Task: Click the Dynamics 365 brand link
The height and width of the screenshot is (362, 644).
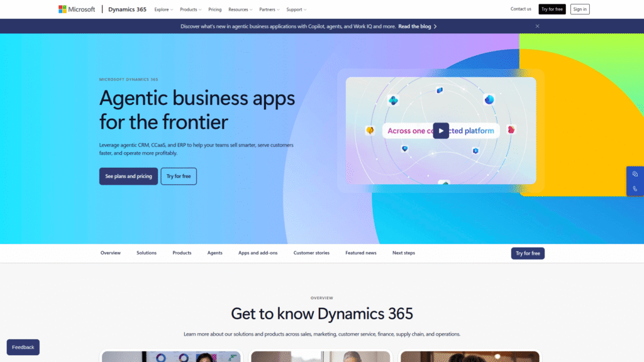Action: [127, 9]
